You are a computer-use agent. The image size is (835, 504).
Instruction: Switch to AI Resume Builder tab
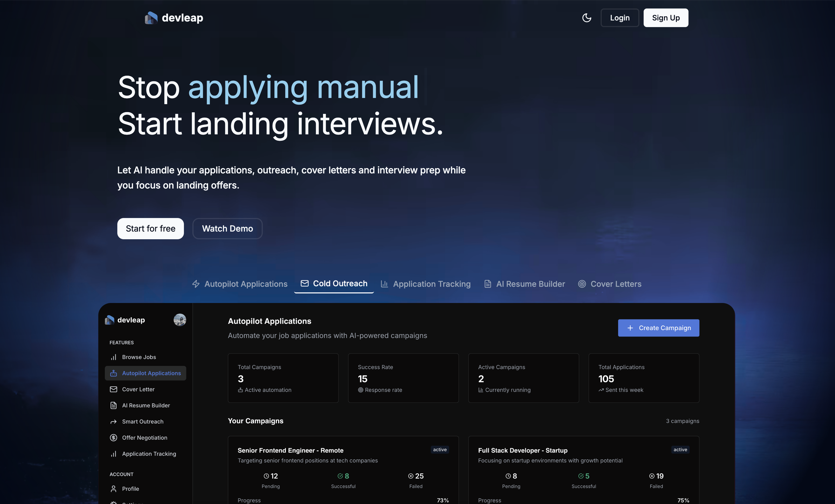tap(524, 284)
